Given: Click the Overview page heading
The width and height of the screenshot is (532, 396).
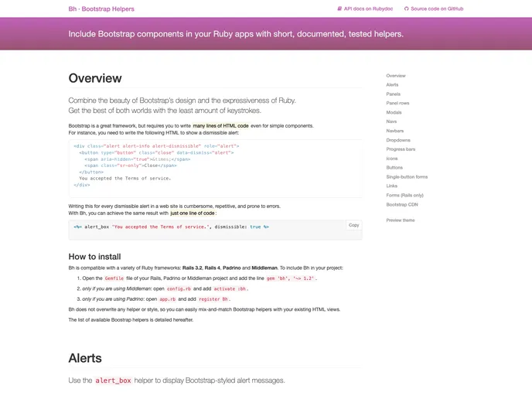Looking at the screenshot, I should 95,78.
